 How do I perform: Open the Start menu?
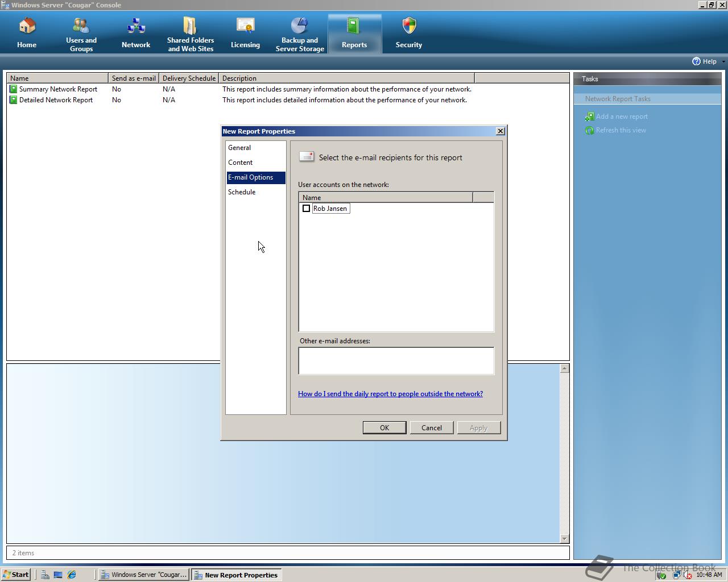pos(16,575)
